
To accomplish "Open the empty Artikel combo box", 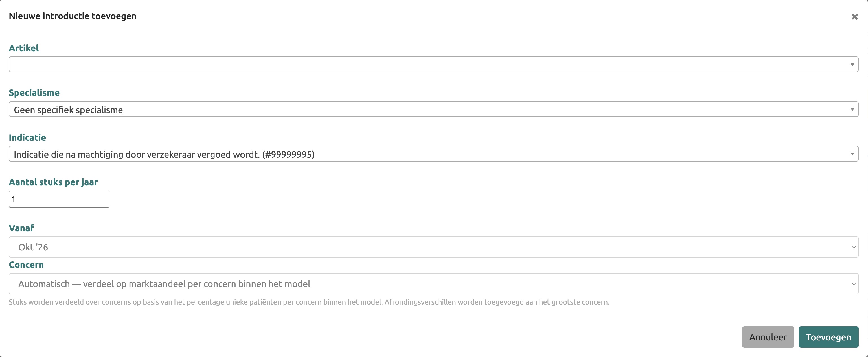I will (x=433, y=64).
